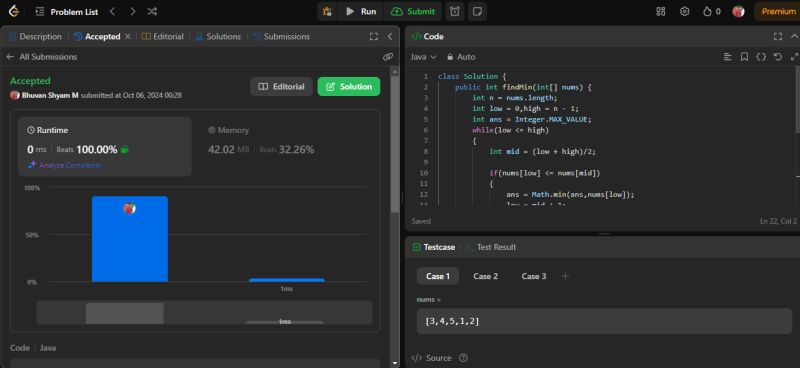Click the streak flame counter

pyautogui.click(x=712, y=11)
